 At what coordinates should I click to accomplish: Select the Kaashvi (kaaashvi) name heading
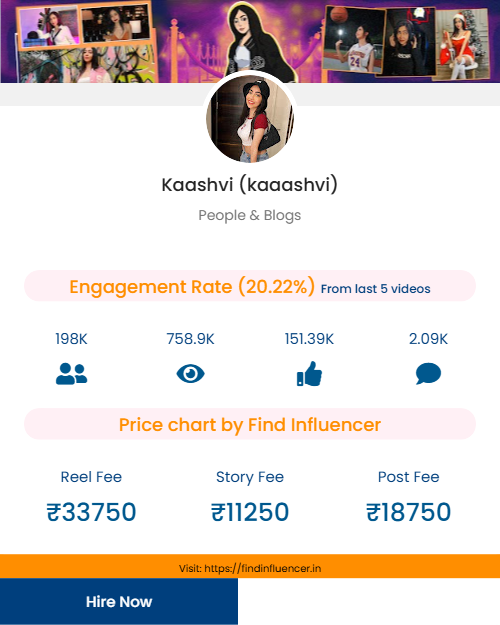[x=250, y=185]
